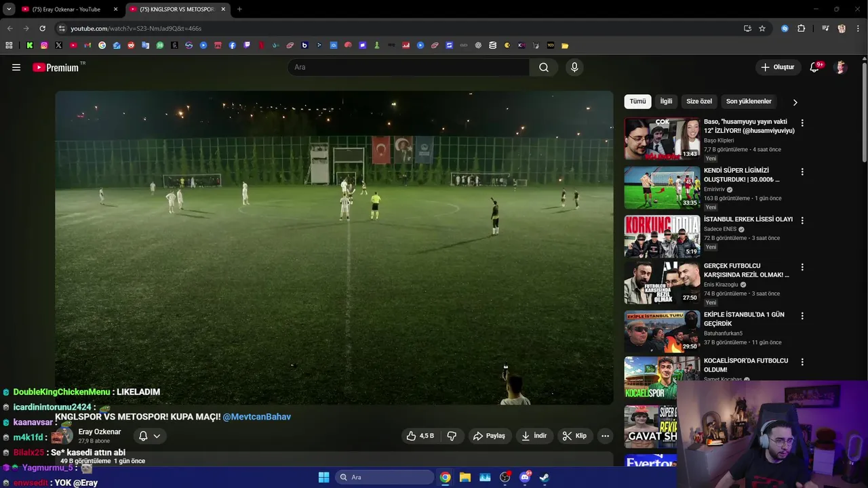Open YouTube notifications bell
The width and height of the screenshot is (868, 488).
[815, 67]
